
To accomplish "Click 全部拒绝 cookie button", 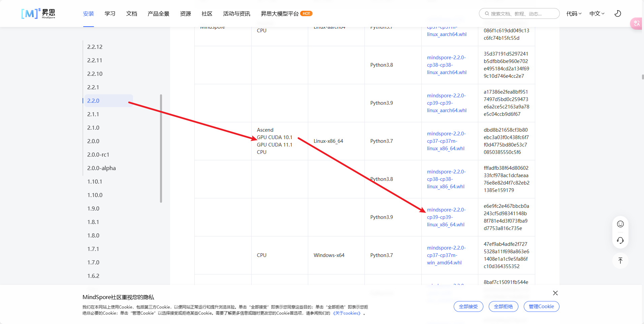I will tap(504, 306).
